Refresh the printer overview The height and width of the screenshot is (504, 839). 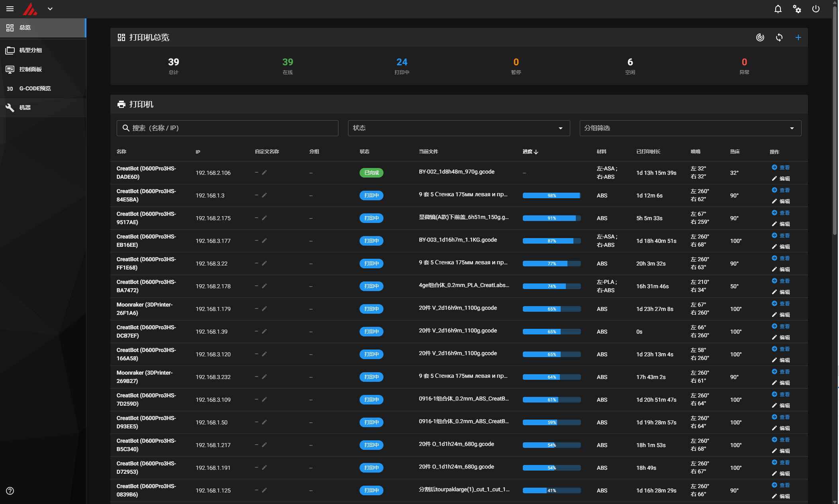779,37
